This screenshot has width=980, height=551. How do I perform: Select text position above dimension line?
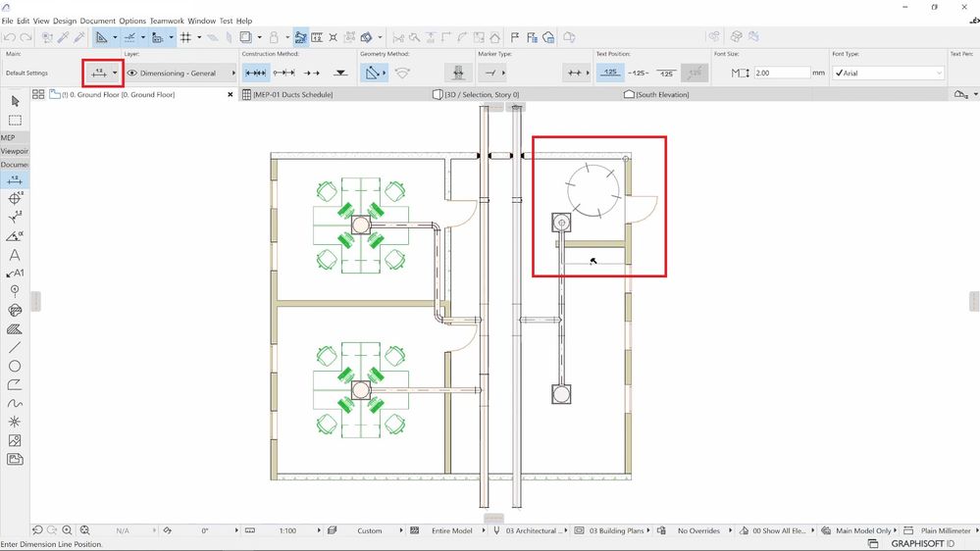coord(610,74)
